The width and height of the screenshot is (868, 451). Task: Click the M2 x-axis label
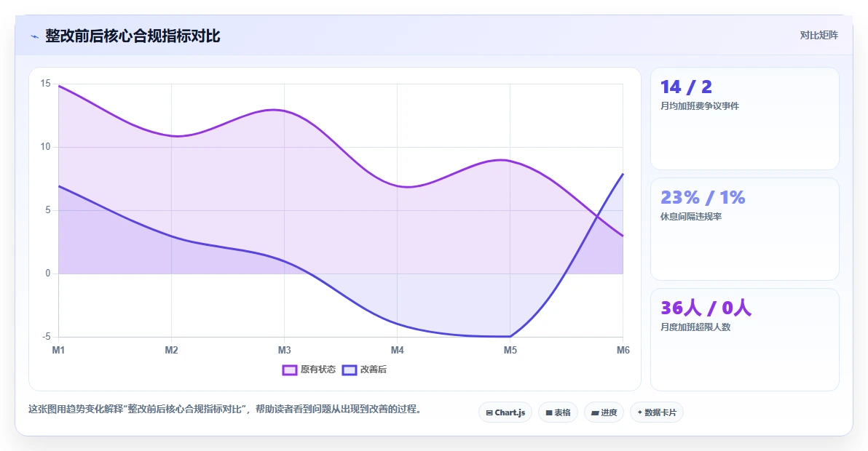(171, 350)
